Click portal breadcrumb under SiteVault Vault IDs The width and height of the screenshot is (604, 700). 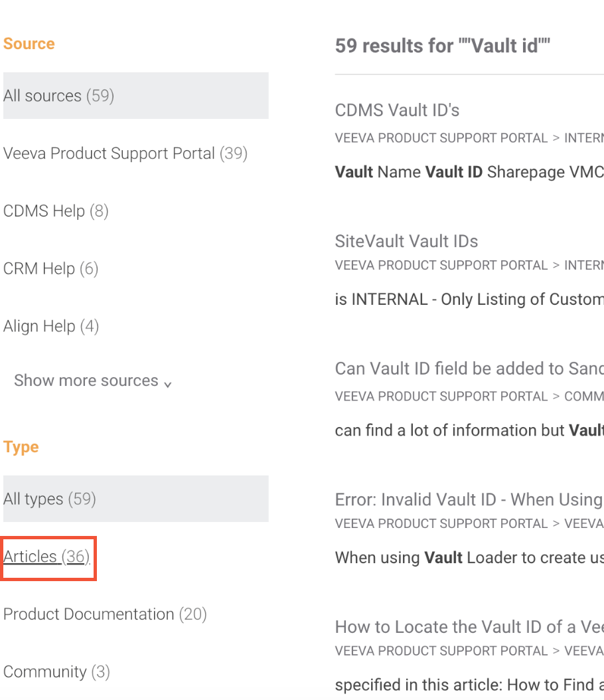pyautogui.click(x=441, y=266)
